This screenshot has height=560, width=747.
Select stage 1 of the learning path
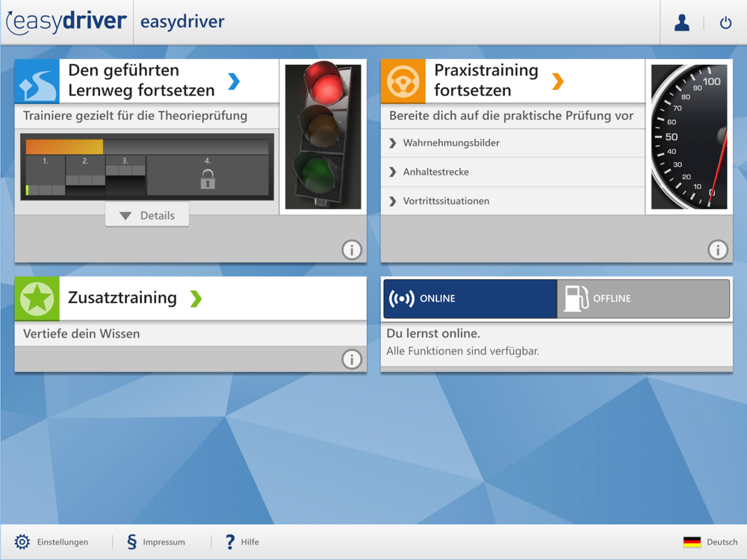46,175
